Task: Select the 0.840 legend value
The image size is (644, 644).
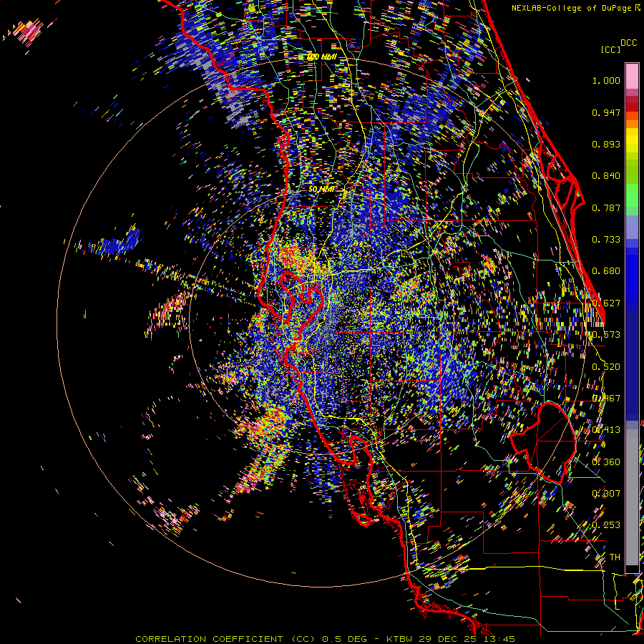Action: (606, 176)
